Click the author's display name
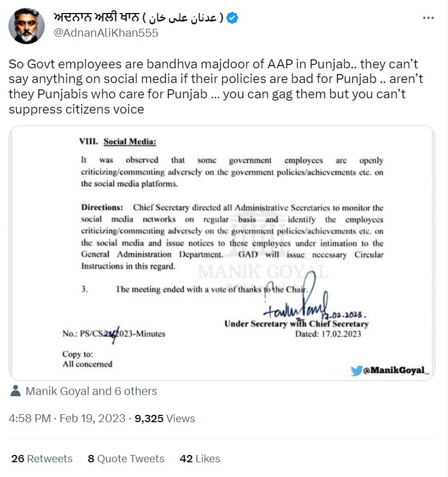This screenshot has height=477, width=448. 139,18
